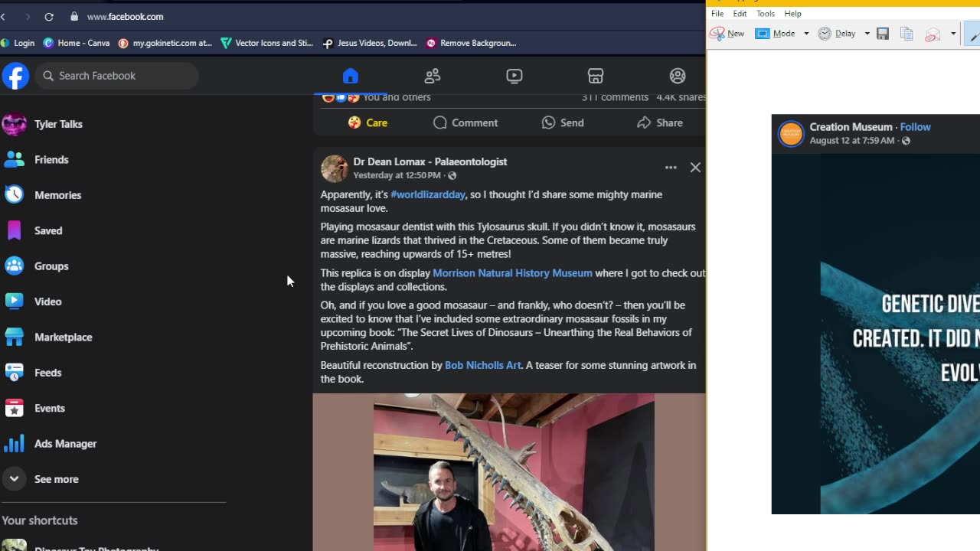
Task: Hide the Dr Dean Lomax post with X
Action: pyautogui.click(x=695, y=168)
